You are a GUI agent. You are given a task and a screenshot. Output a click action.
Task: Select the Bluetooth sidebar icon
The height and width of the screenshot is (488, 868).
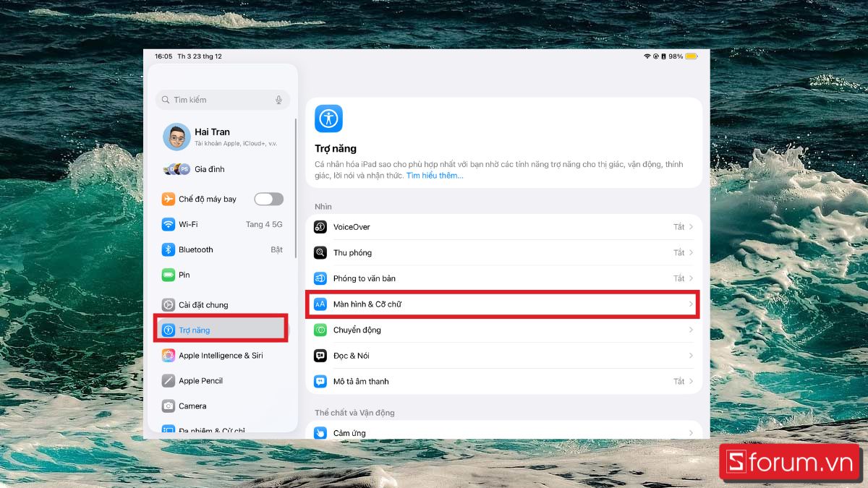point(169,249)
